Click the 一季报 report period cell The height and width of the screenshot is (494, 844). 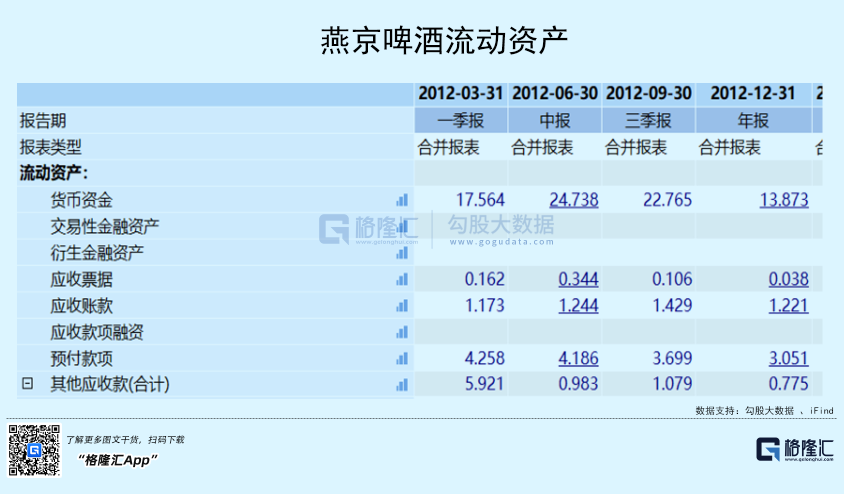pyautogui.click(x=461, y=121)
